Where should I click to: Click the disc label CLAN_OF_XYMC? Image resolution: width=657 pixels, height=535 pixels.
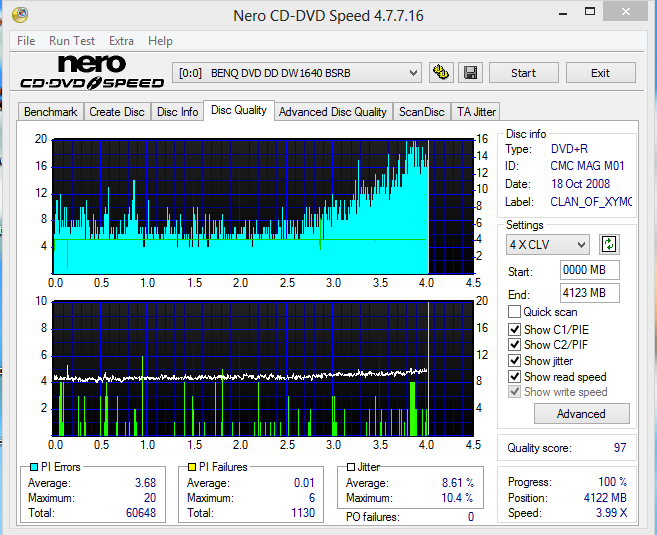(x=591, y=202)
